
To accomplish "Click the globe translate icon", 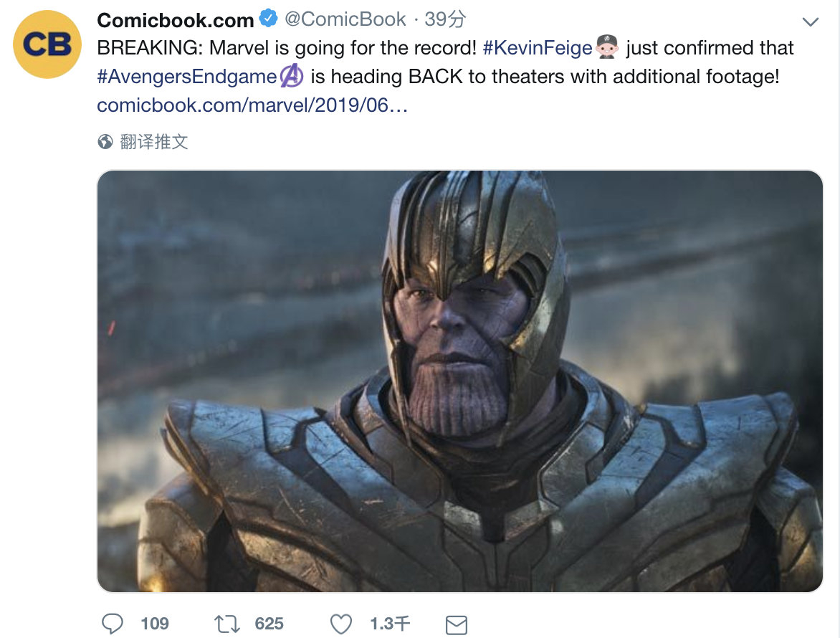I will point(105,142).
